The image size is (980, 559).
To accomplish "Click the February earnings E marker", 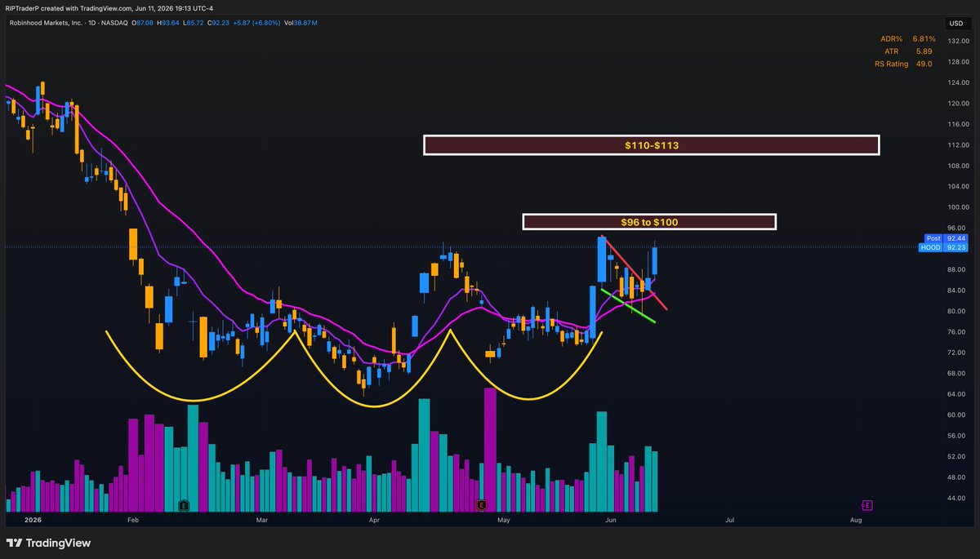I will coord(184,505).
